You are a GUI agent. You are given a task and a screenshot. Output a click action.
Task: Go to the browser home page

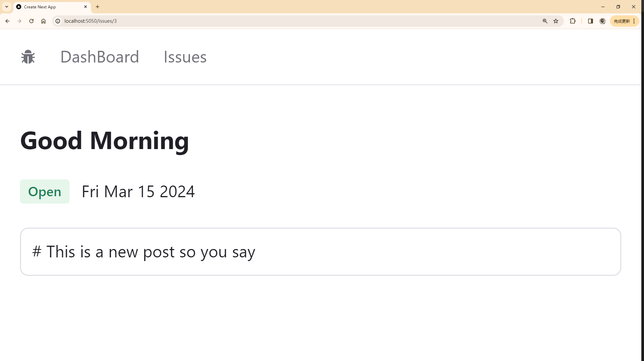43,21
